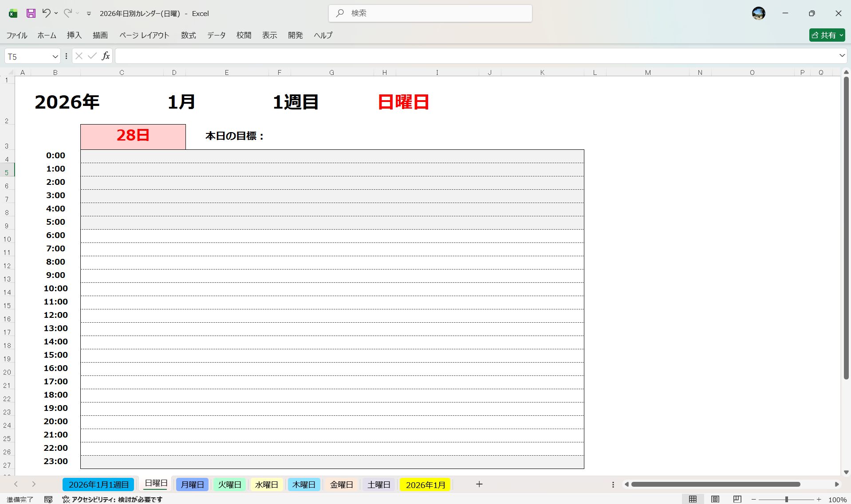Click the user profile avatar
Screen dimensions: 851x504
[758, 13]
